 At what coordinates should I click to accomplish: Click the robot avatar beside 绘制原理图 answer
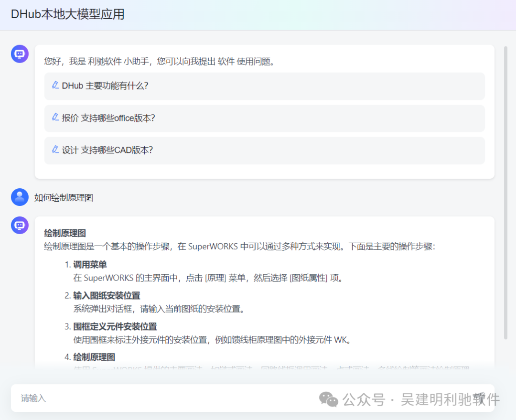click(x=20, y=225)
